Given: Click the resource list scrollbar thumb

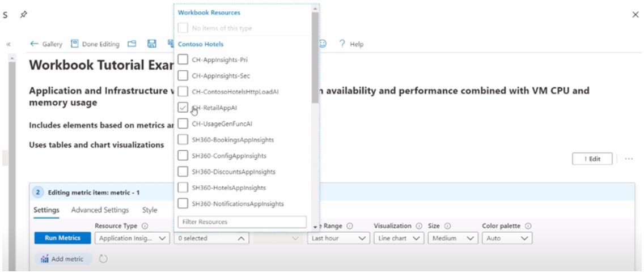Looking at the screenshot, I should pos(315,57).
